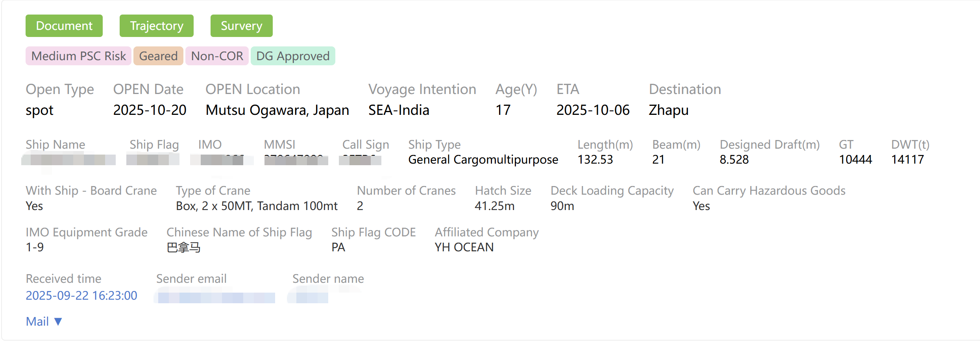980x341 pixels.
Task: Select the orange Geared tag
Action: click(x=158, y=56)
